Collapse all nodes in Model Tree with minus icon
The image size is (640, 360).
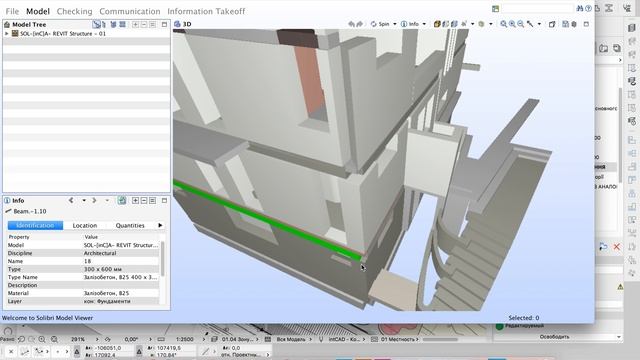(144, 24)
